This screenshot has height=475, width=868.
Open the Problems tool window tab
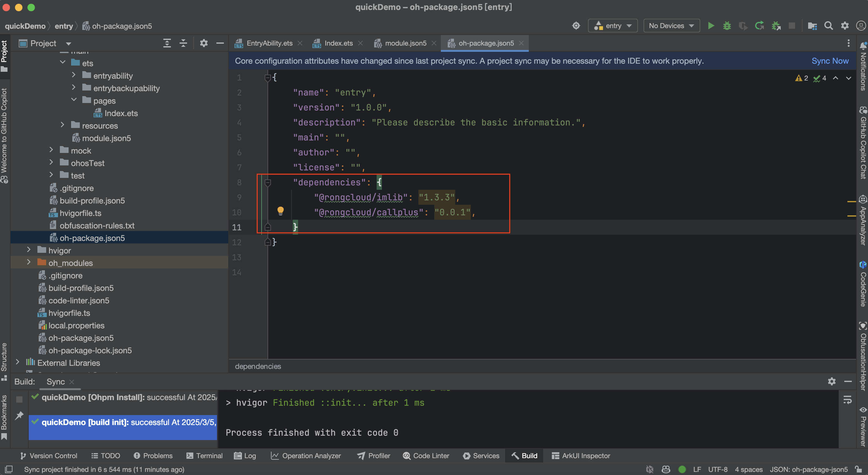pos(153,455)
